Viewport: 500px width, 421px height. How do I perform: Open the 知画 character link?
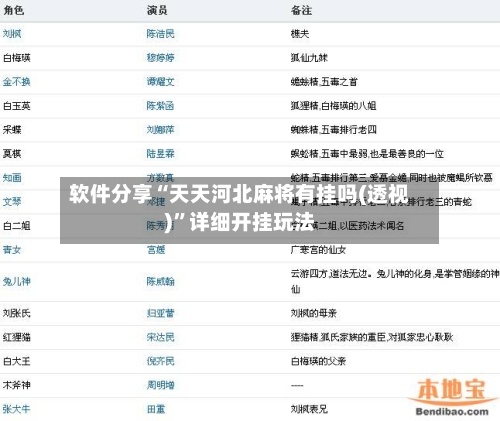(x=12, y=178)
